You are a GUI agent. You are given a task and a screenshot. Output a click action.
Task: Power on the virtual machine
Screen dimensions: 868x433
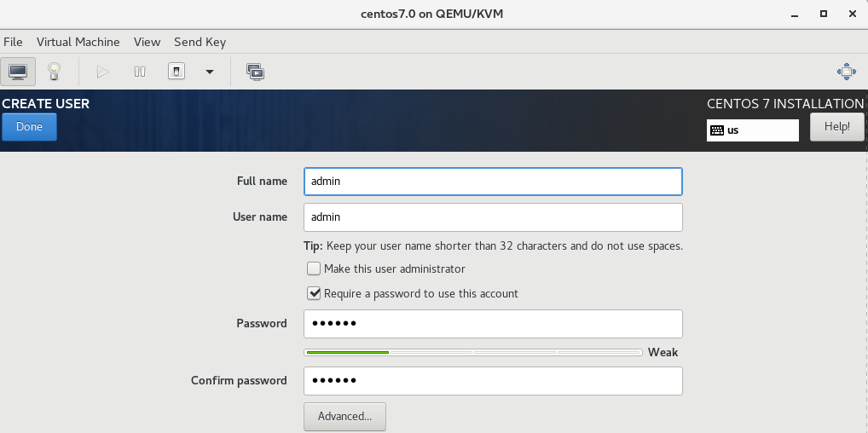(x=102, y=72)
